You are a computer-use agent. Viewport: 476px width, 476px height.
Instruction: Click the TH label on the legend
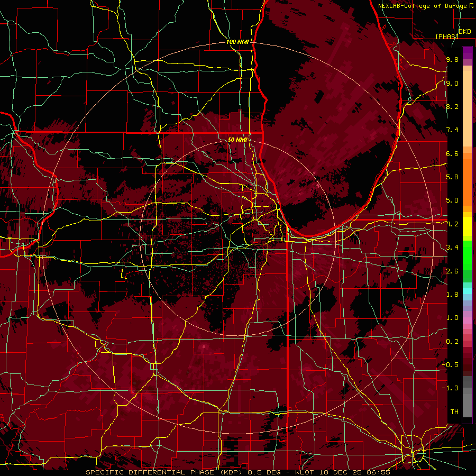tap(454, 412)
